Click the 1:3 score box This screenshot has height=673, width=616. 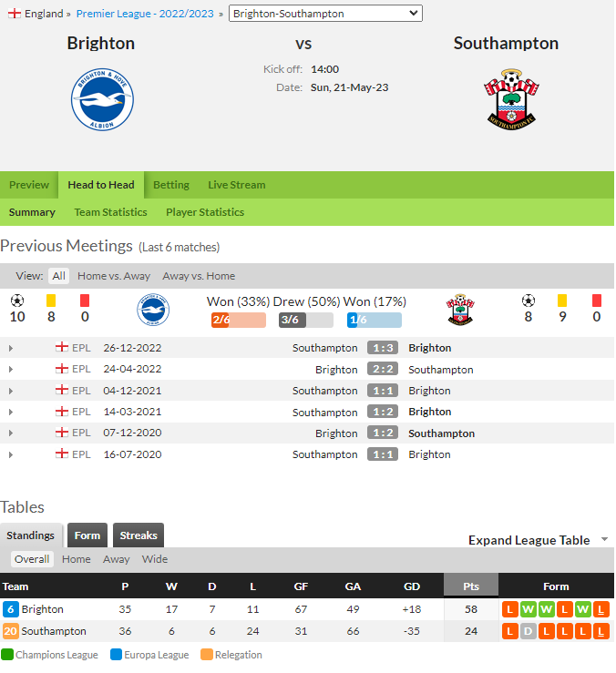tap(383, 348)
